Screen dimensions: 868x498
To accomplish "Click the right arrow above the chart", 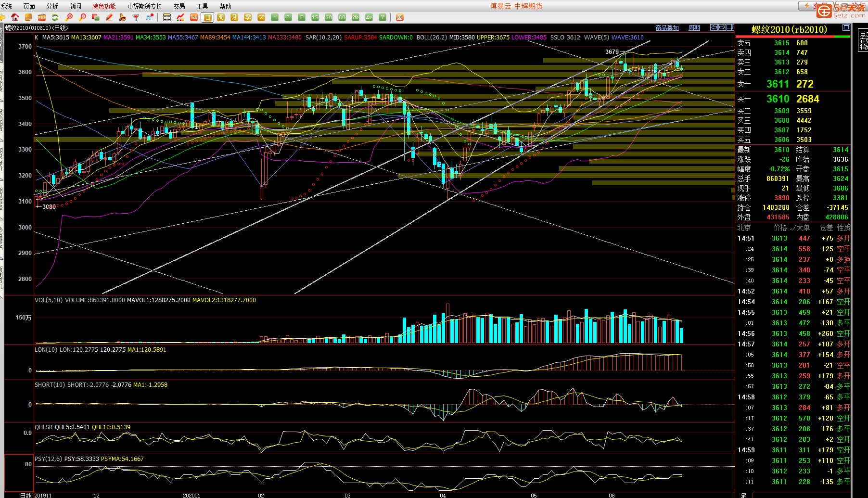I will tap(722, 27).
